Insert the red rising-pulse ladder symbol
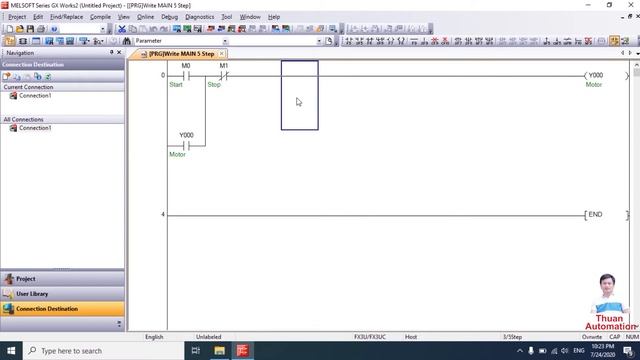Viewport: 640px width, 360px height. pos(435,41)
